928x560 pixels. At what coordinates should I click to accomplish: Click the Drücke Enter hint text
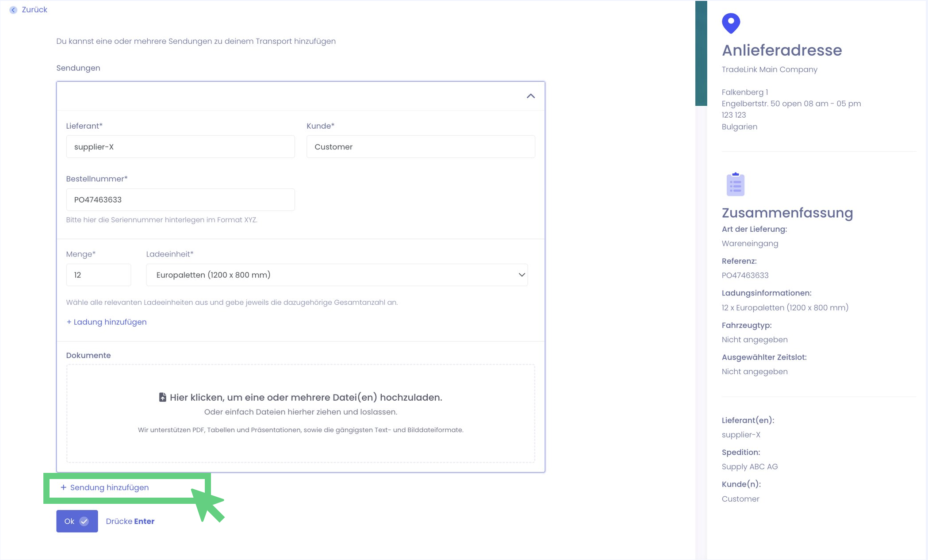click(130, 522)
